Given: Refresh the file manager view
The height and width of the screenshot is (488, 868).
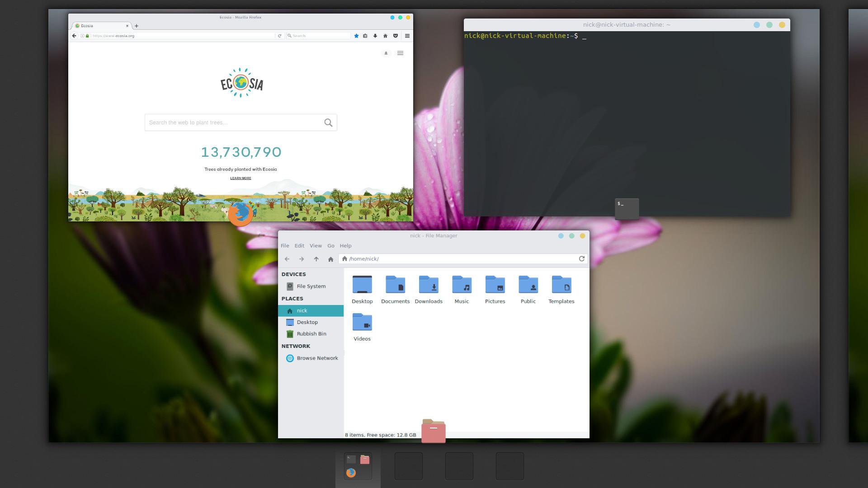Looking at the screenshot, I should (x=581, y=259).
